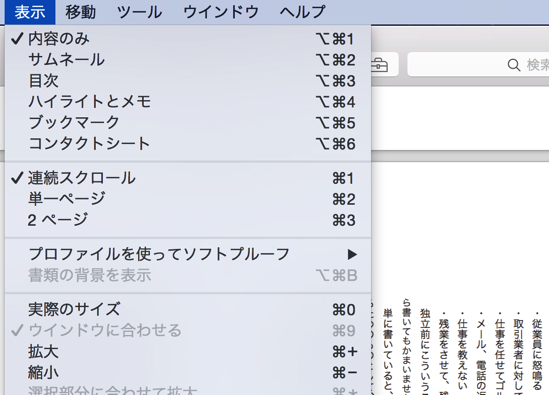
Task: Choose 拡大 to zoom in
Action: pos(188,352)
